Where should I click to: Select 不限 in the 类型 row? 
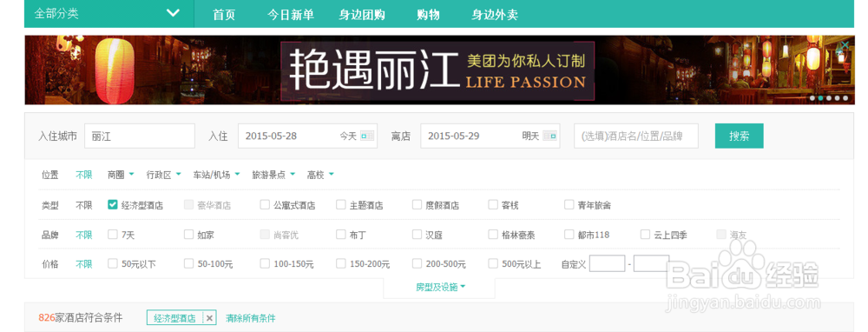point(84,205)
